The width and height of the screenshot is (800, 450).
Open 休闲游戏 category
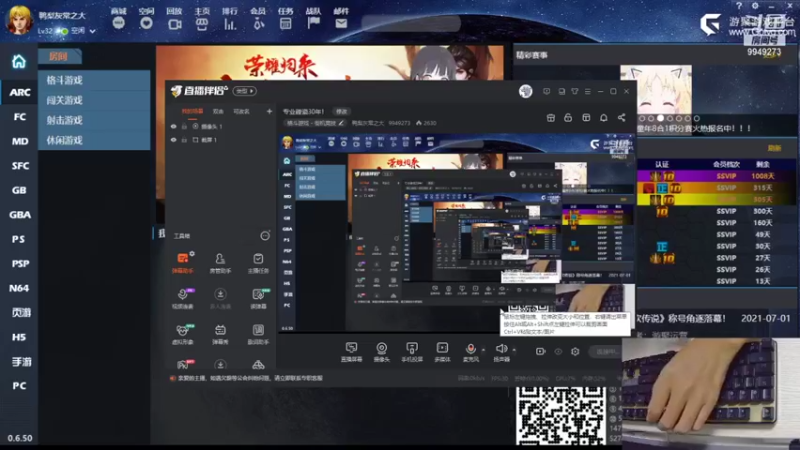94,140
